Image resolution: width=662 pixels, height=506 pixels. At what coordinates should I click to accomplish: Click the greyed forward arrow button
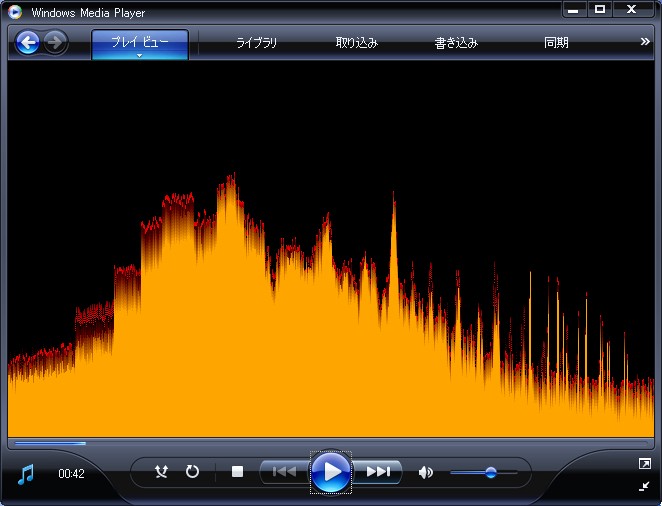tap(55, 42)
